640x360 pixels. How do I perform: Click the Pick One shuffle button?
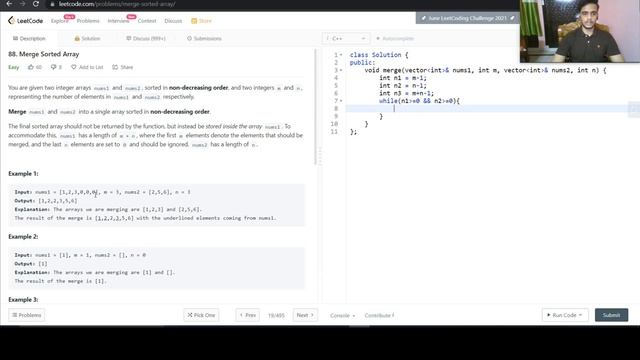pyautogui.click(x=201, y=315)
